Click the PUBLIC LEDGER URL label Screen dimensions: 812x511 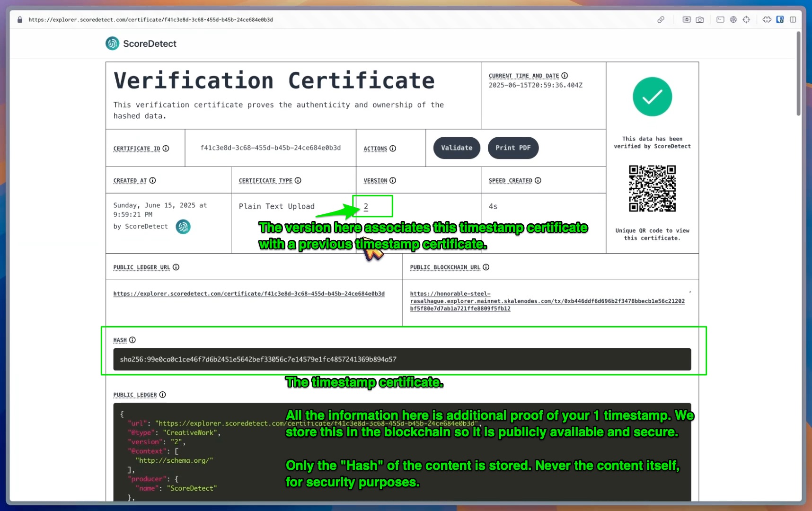pyautogui.click(x=141, y=267)
